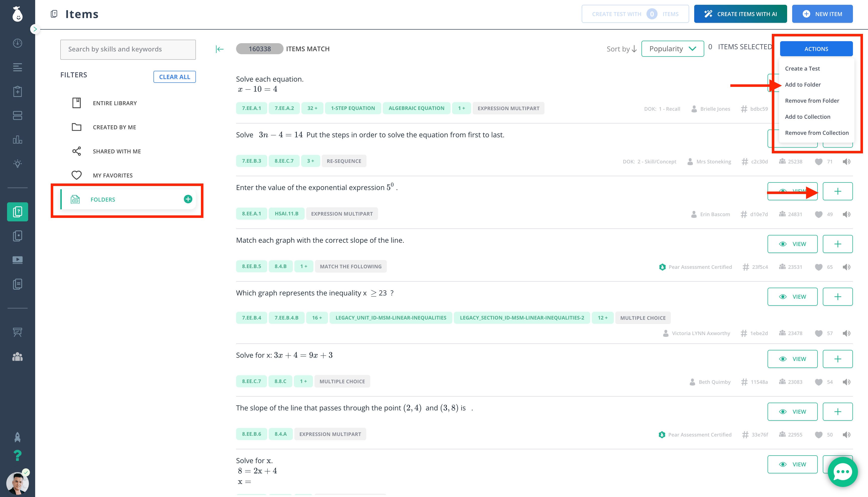Open the Insights bar chart icon in sidebar
This screenshot has height=497, width=868.
click(17, 140)
